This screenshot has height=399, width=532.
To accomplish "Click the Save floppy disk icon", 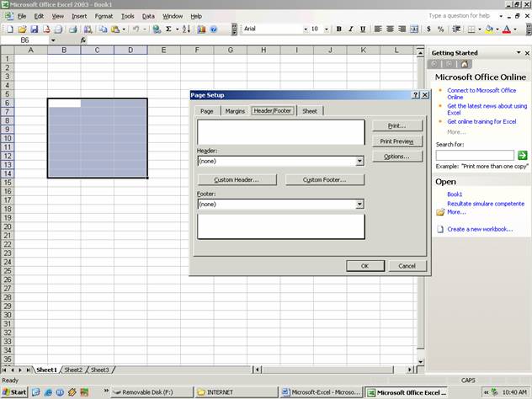I will [x=34, y=29].
